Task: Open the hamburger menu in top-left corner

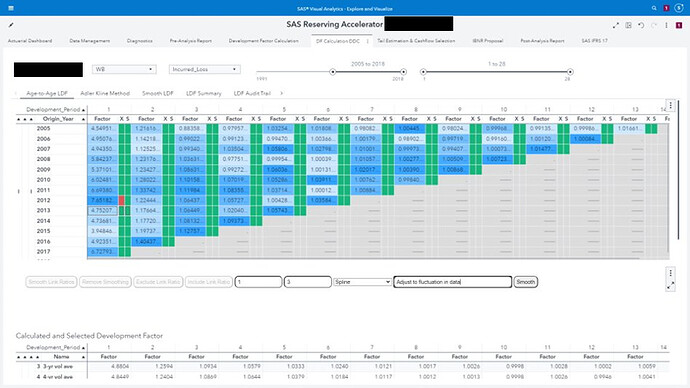Action: pyautogui.click(x=11, y=8)
